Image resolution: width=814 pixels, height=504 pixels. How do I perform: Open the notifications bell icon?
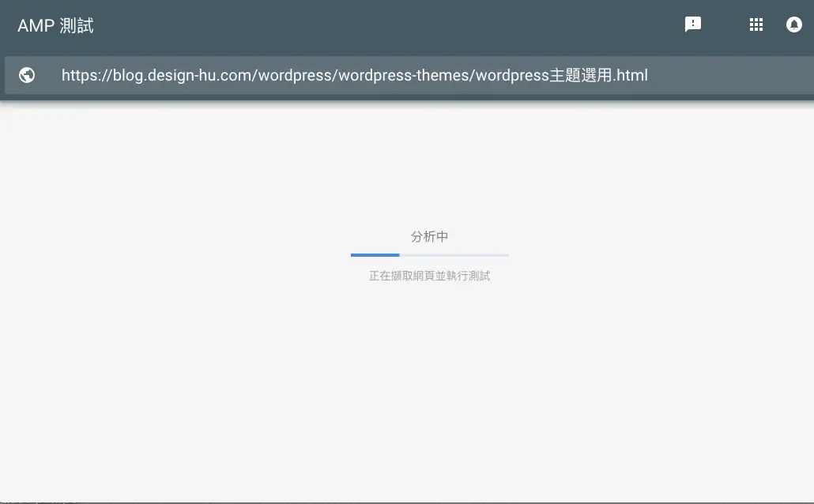(x=793, y=24)
